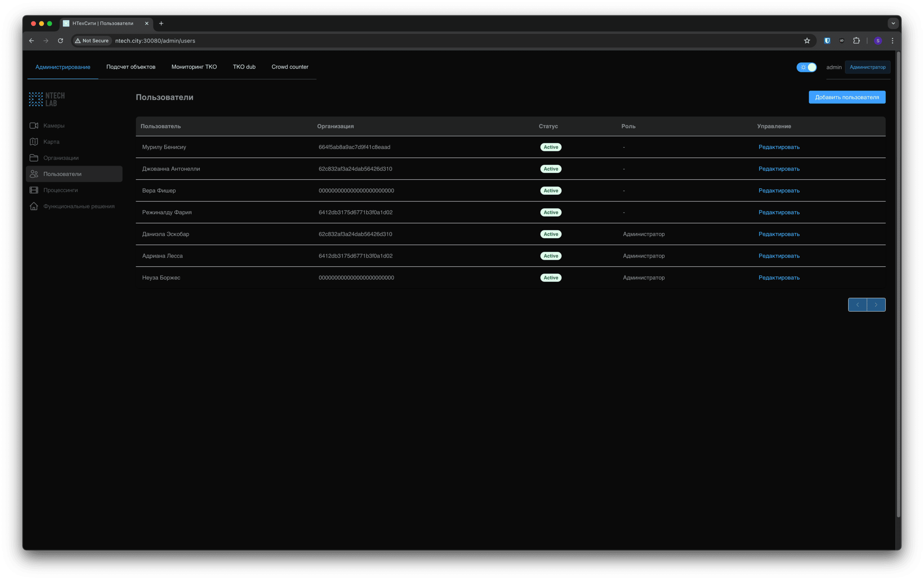Expand the browser tab search chevron

point(893,23)
